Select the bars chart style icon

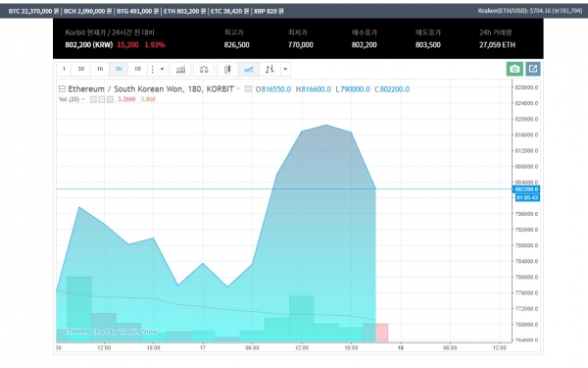(x=269, y=69)
